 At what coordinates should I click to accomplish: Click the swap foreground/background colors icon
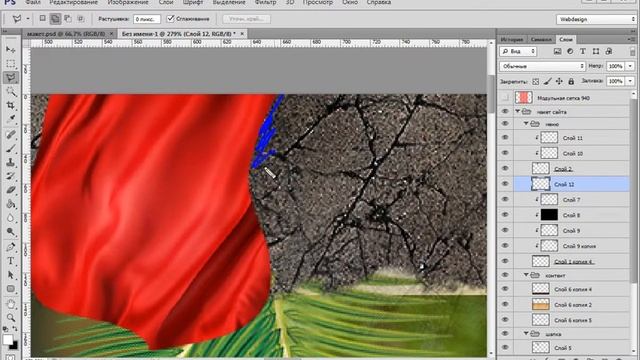coord(15,329)
